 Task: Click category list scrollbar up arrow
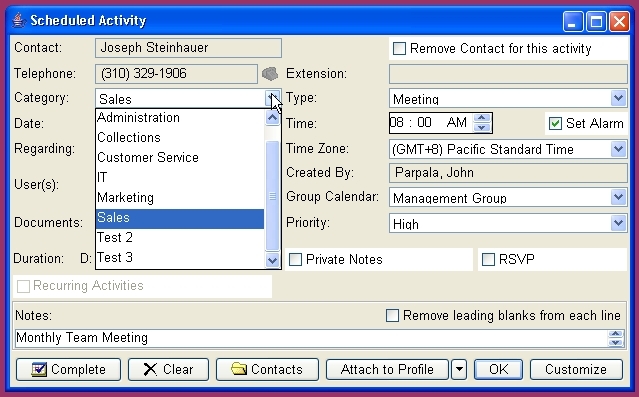point(272,118)
